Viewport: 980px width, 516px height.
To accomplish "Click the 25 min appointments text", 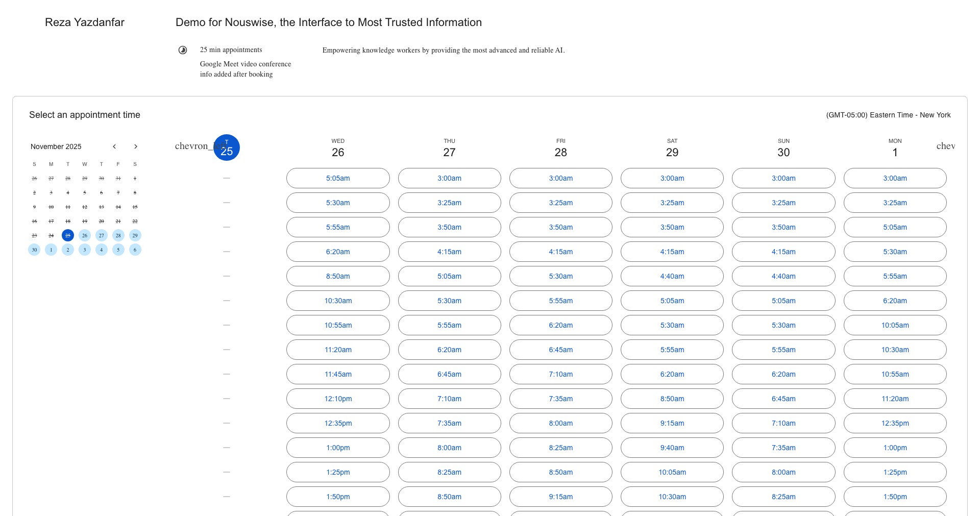I will click(x=231, y=50).
